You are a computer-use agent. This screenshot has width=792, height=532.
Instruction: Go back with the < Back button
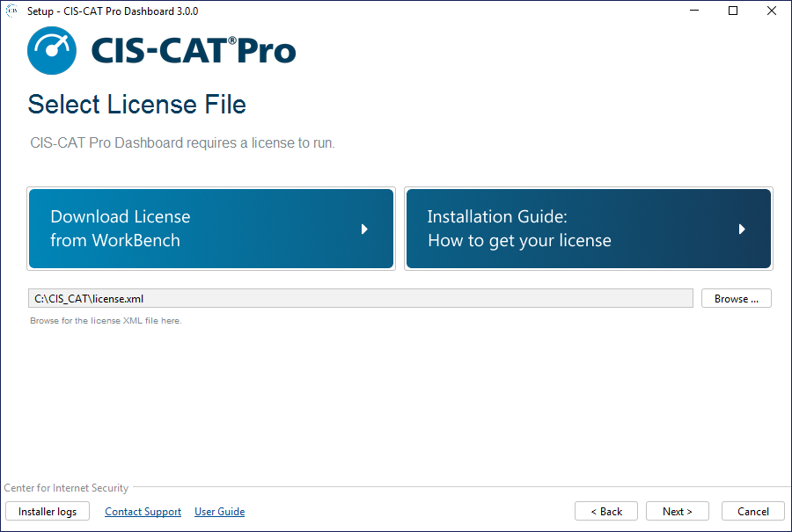(x=606, y=512)
